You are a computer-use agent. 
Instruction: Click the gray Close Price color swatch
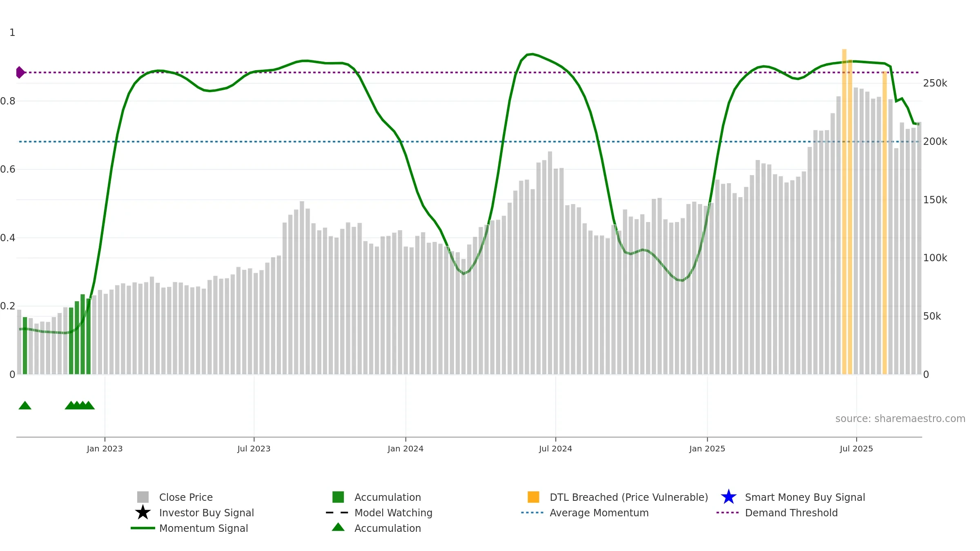click(143, 497)
